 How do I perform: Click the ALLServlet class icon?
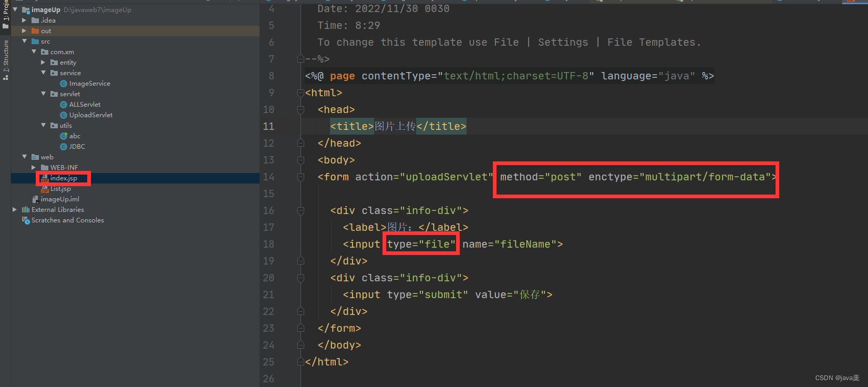[64, 105]
